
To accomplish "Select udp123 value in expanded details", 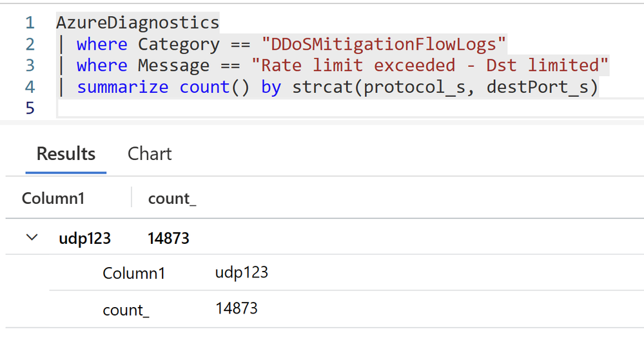I will (x=242, y=272).
